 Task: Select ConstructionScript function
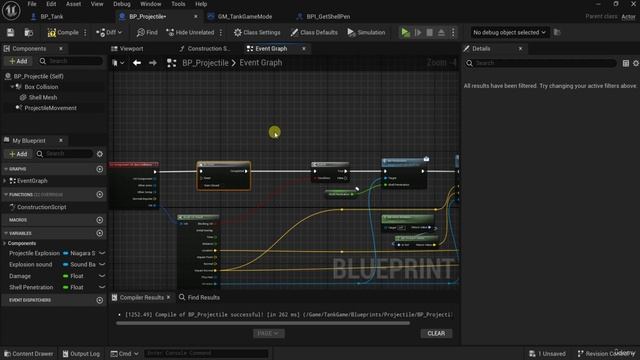41,207
